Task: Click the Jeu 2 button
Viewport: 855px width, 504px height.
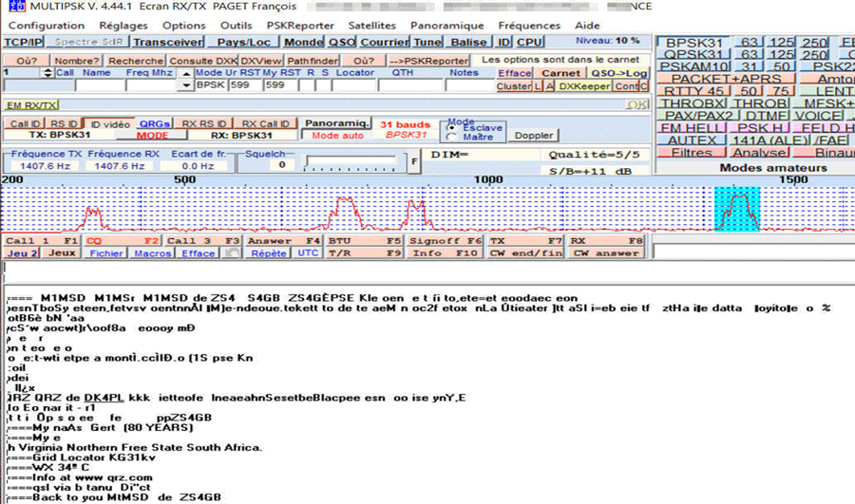Action: (22, 253)
